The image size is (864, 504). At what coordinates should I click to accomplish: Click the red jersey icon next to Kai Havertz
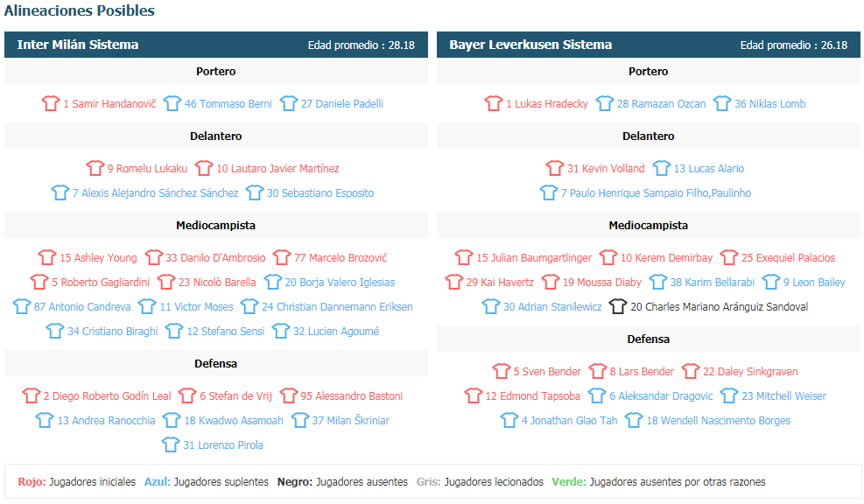point(454,282)
